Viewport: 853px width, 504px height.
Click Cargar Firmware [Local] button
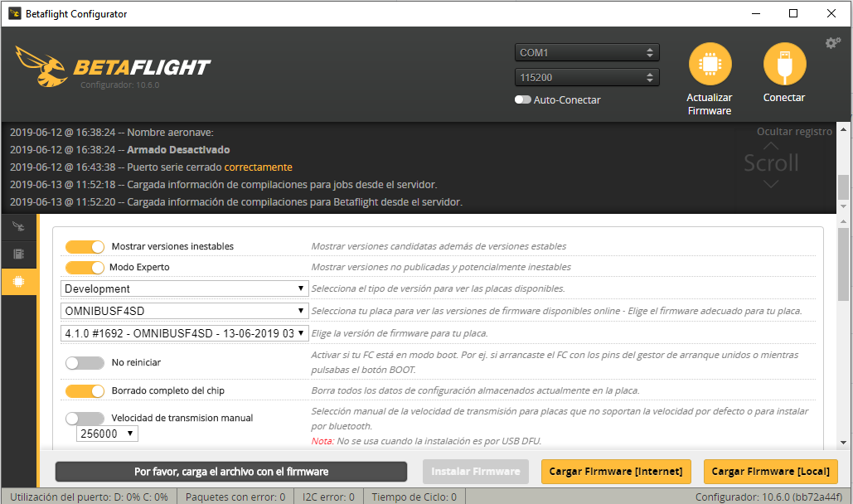tap(770, 471)
